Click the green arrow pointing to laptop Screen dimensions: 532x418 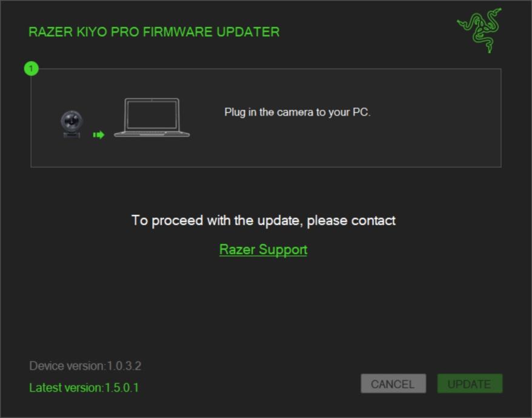click(98, 135)
